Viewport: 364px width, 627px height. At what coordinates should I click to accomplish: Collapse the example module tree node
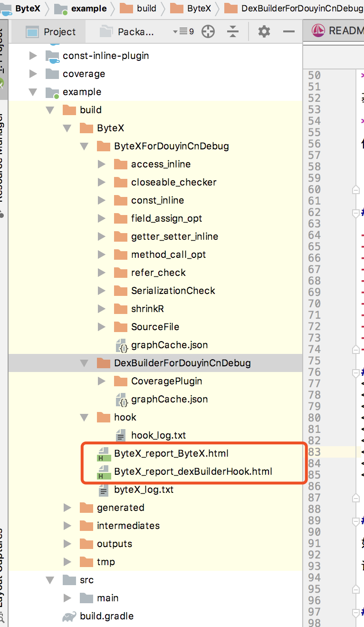tap(33, 92)
